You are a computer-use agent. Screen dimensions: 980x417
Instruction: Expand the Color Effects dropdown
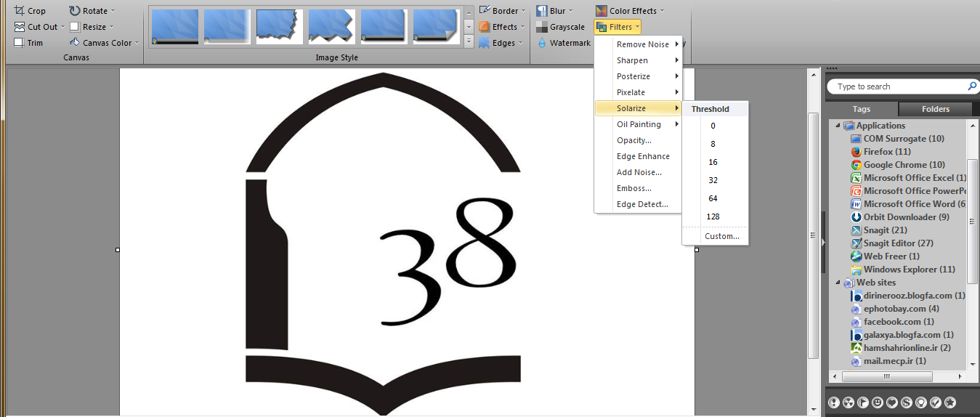[663, 11]
